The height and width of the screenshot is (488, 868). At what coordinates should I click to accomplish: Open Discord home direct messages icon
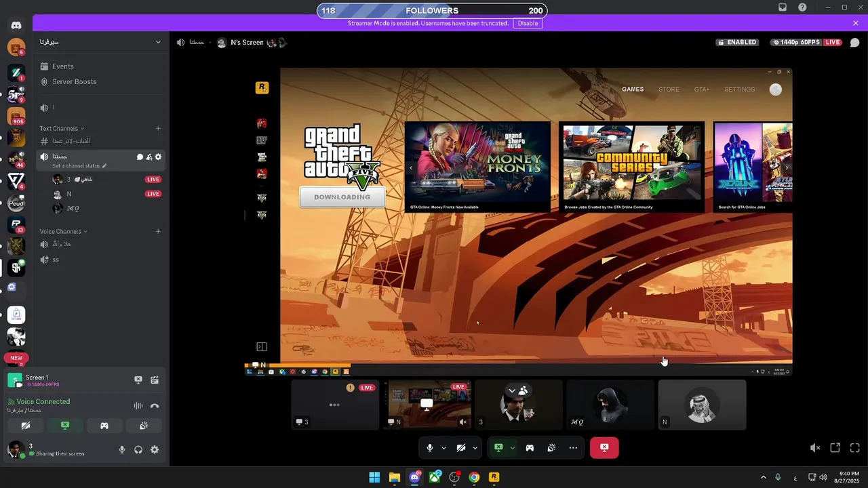point(16,25)
